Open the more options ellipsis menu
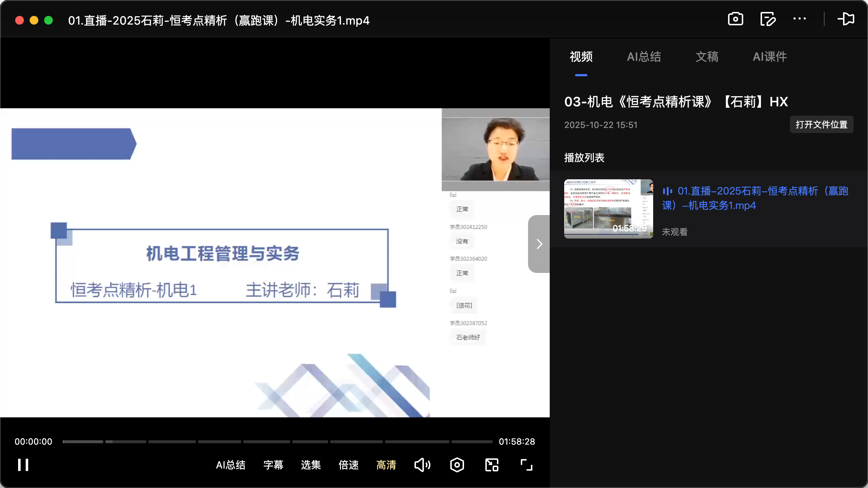Viewport: 868px width, 488px height. 800,19
